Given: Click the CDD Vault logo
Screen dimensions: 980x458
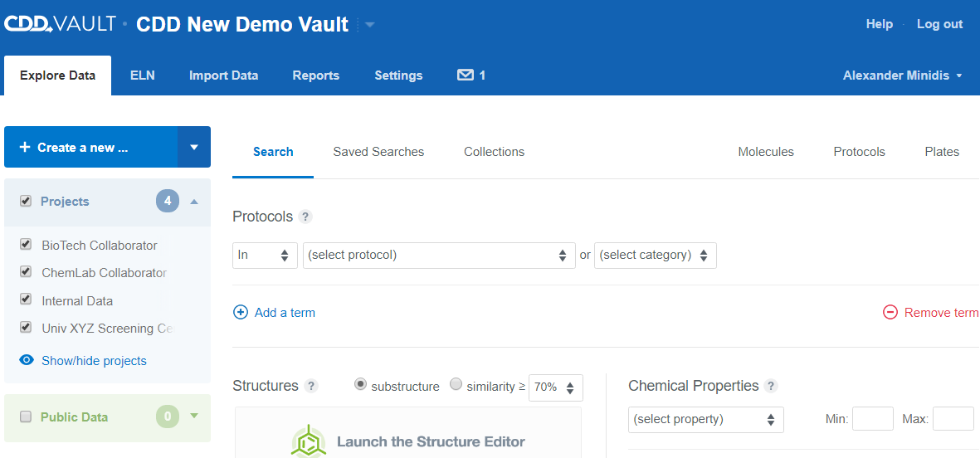Looking at the screenshot, I should pyautogui.click(x=60, y=24).
